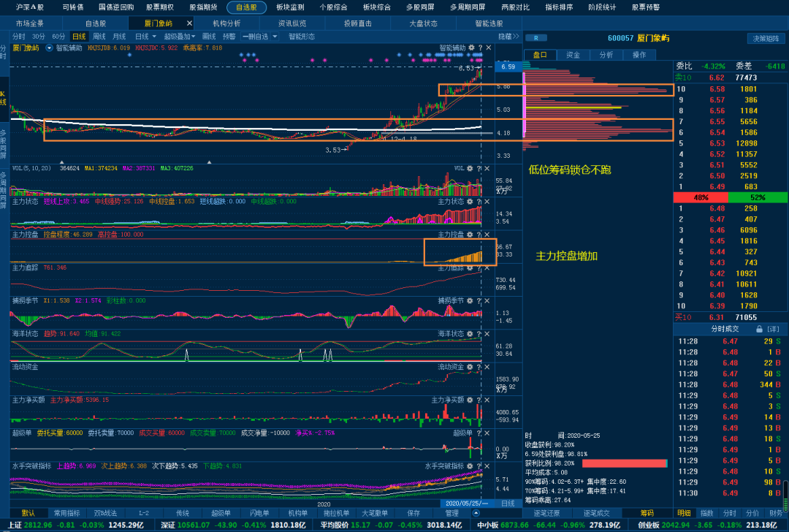This screenshot has width=789, height=532.
Task: Open settings gear for 主力净买额 indicator
Action: pos(470,400)
